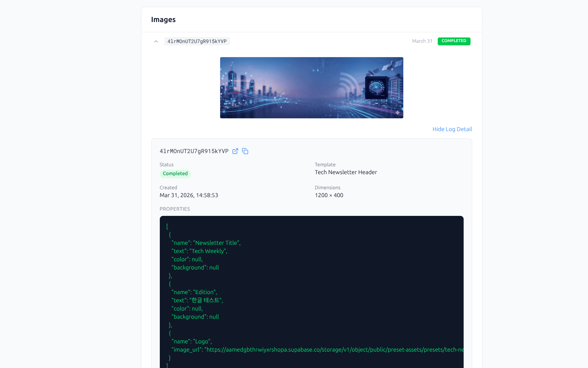Screen dimensions: 588x368
Task: Click the March 31 date label
Action: coord(422,41)
